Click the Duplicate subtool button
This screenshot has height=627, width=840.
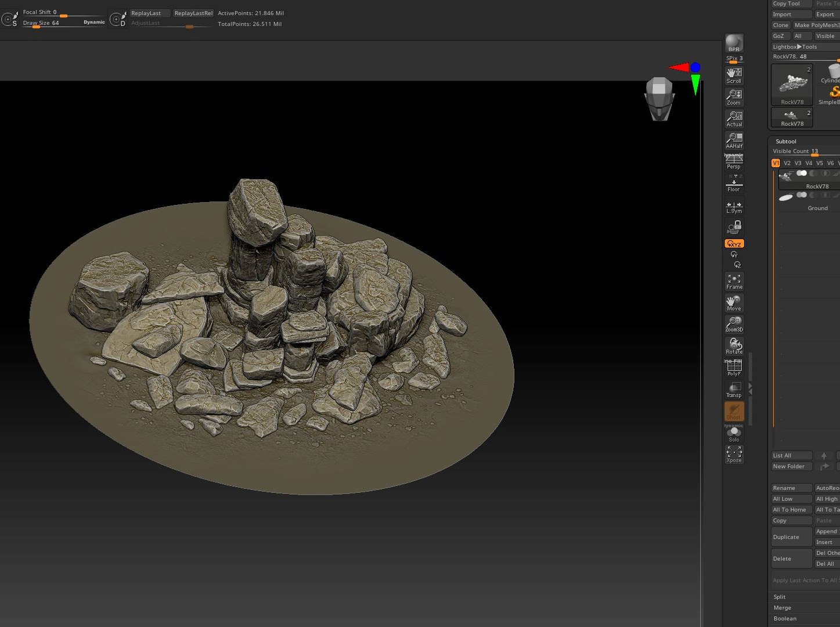click(x=791, y=537)
